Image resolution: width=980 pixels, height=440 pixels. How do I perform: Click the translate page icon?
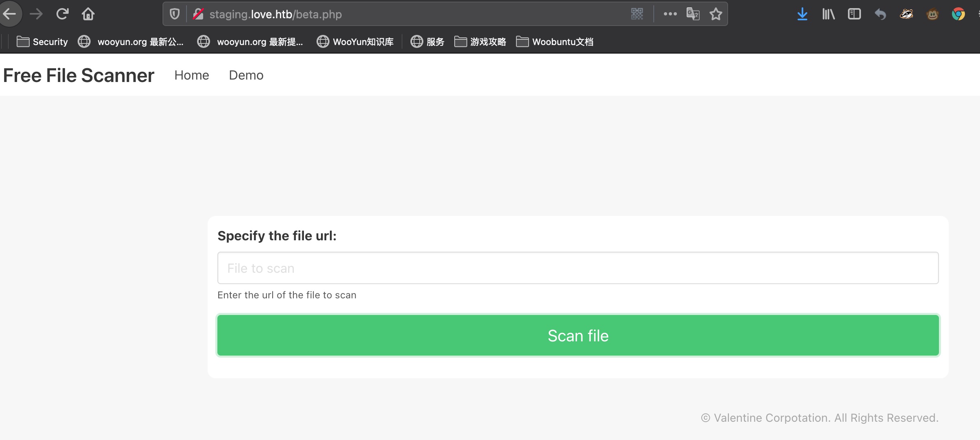click(693, 14)
